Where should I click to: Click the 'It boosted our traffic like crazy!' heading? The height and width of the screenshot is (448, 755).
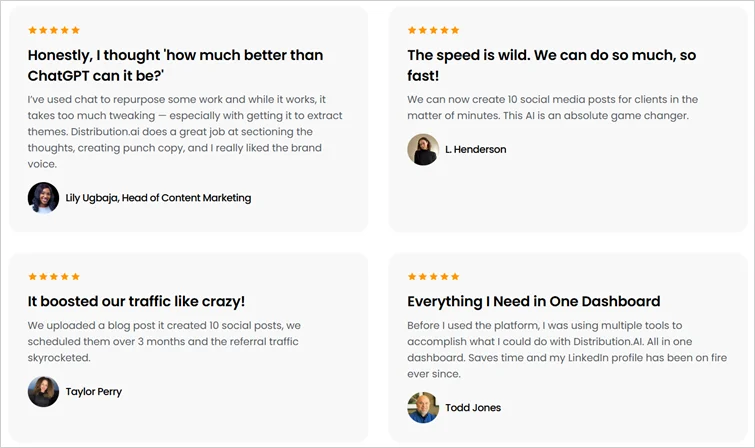(x=136, y=301)
